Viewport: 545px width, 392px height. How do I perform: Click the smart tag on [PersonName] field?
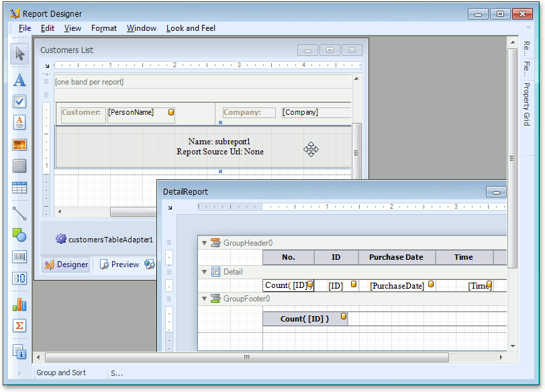[x=171, y=112]
